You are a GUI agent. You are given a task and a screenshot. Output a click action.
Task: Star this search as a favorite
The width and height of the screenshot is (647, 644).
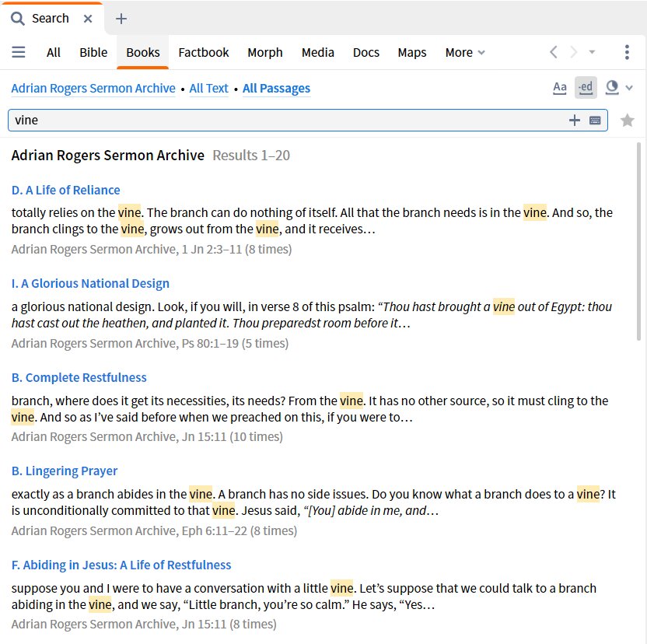coord(628,120)
